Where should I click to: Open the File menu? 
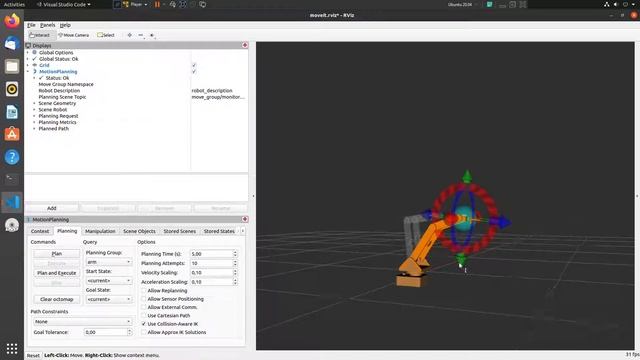[31, 25]
